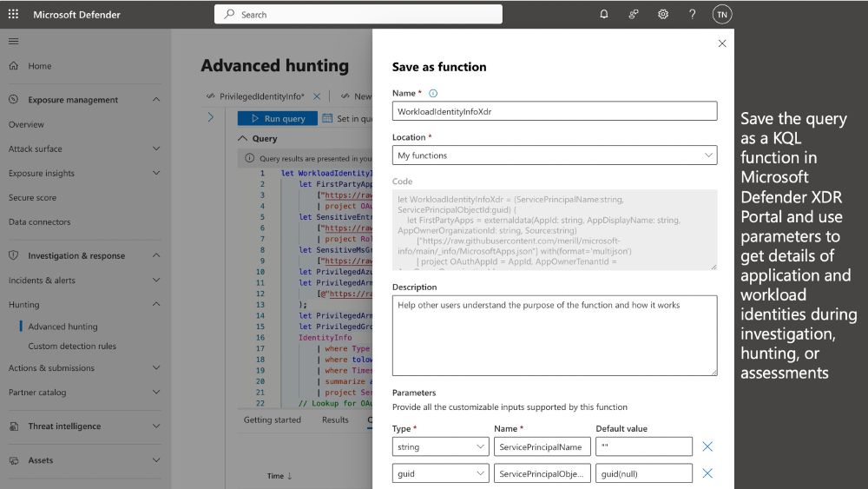Click the Microsoft Defender title
The width and height of the screenshot is (868, 489).
(x=76, y=15)
